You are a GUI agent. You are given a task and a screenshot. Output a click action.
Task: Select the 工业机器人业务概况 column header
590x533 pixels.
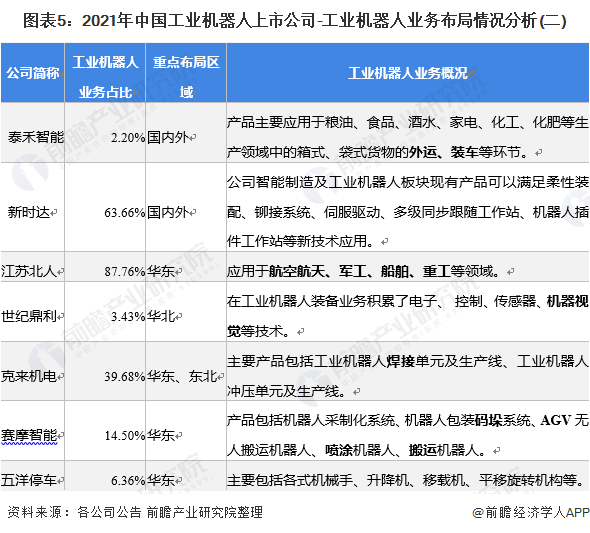[408, 73]
